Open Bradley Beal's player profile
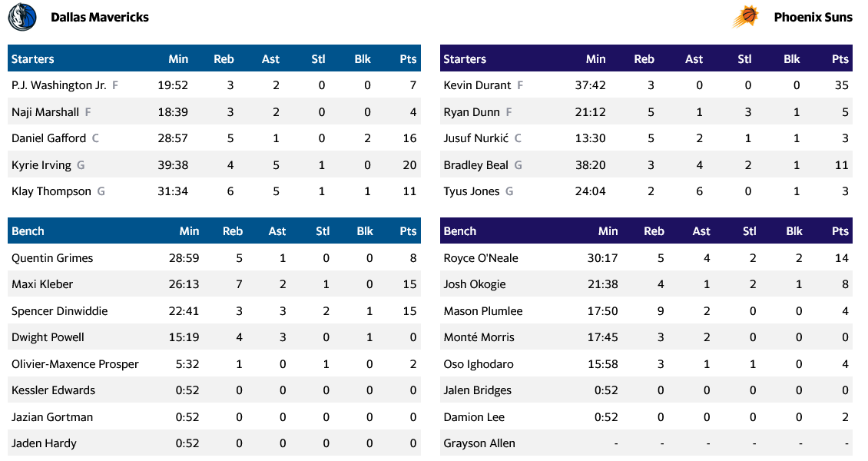This screenshot has width=868, height=461. (x=475, y=165)
